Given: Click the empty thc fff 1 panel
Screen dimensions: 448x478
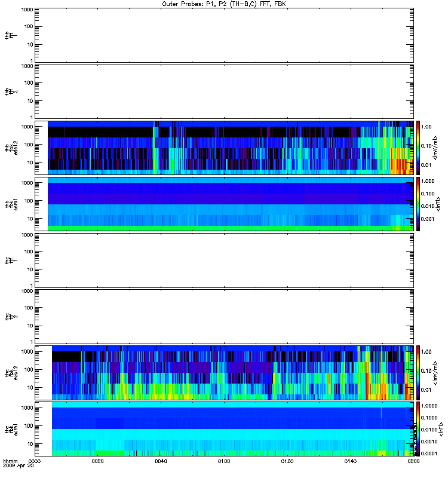Looking at the screenshot, I should click(224, 261).
